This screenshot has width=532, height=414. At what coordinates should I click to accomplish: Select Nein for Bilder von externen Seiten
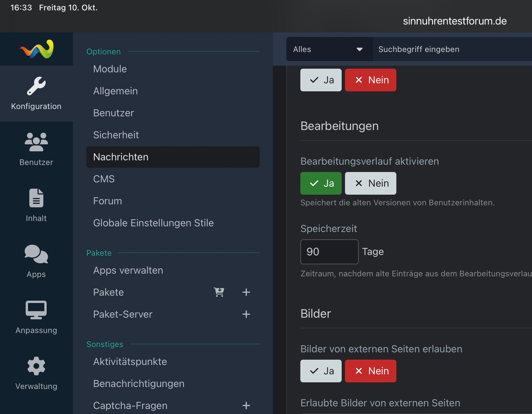pyautogui.click(x=371, y=371)
